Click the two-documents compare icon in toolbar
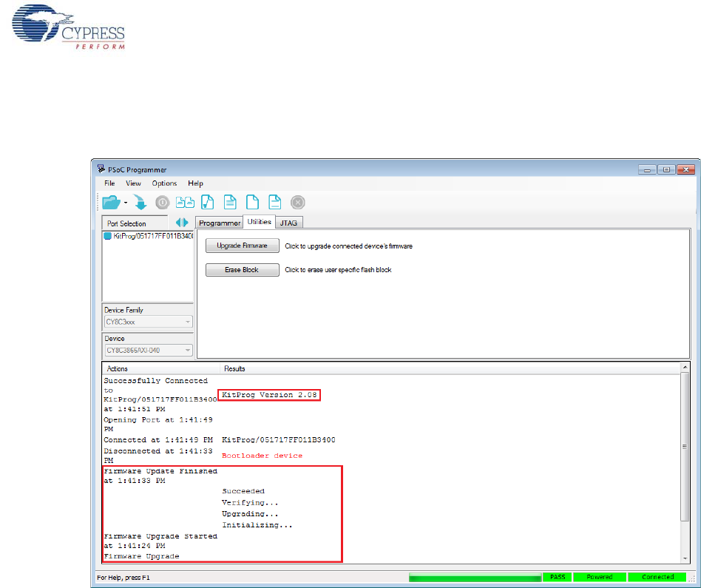Screen dimensions: 701x588 [x=185, y=203]
